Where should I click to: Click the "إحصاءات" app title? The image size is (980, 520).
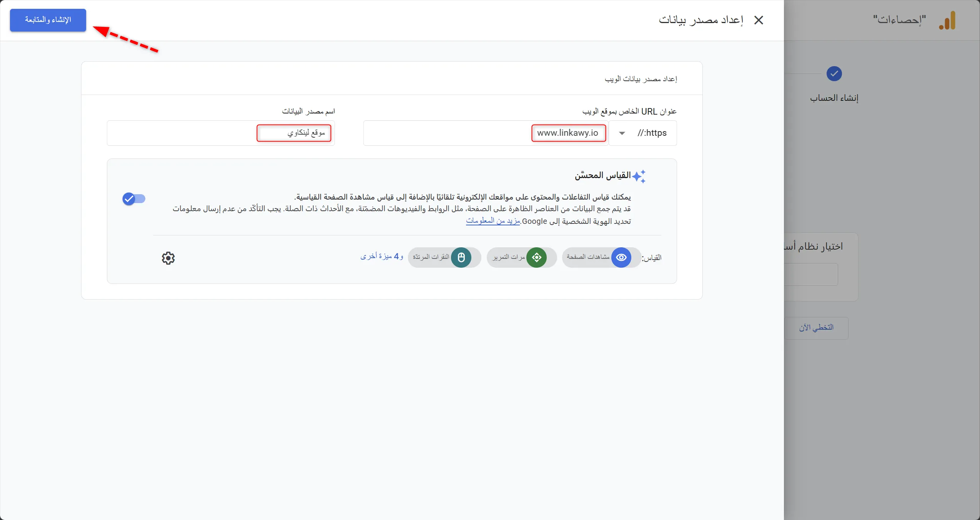900,20
